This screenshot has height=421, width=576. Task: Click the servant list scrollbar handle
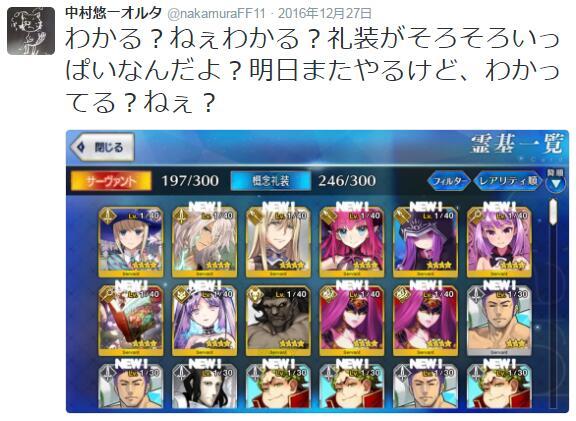553,212
